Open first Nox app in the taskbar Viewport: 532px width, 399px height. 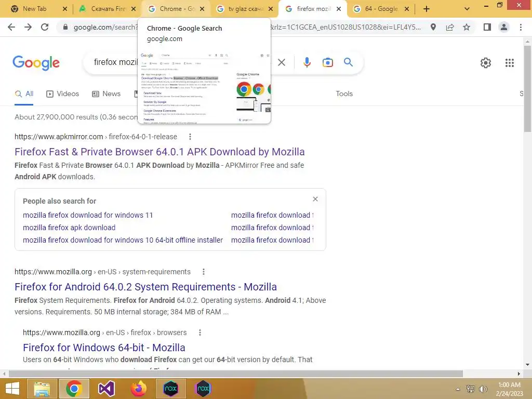click(170, 389)
